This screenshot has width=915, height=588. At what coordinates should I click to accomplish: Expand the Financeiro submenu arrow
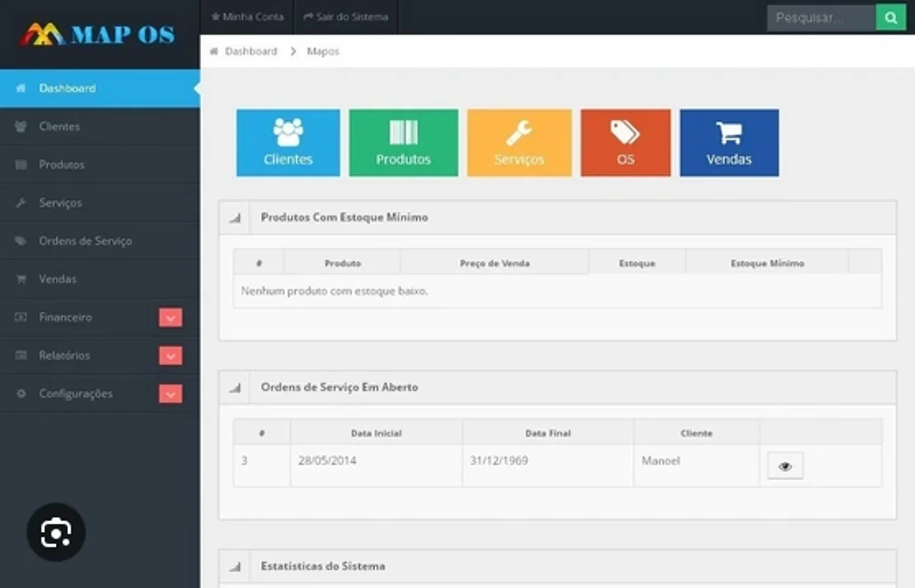point(171,318)
